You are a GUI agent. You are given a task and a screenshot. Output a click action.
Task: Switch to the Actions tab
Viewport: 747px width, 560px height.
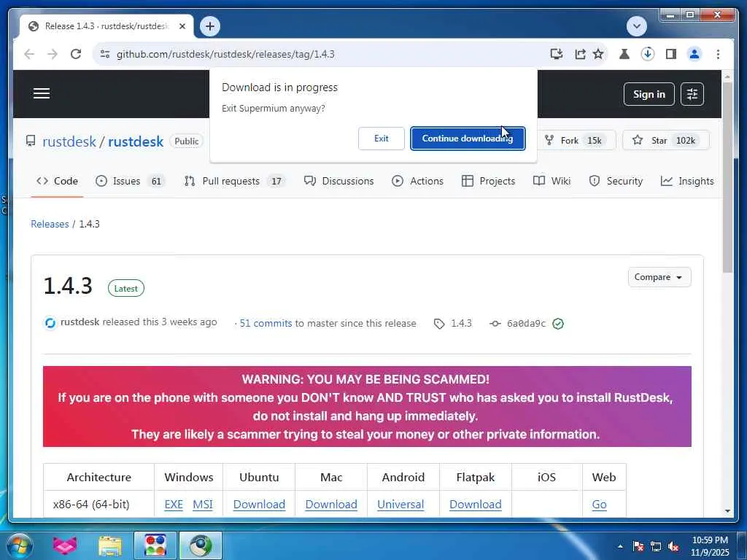[417, 181]
